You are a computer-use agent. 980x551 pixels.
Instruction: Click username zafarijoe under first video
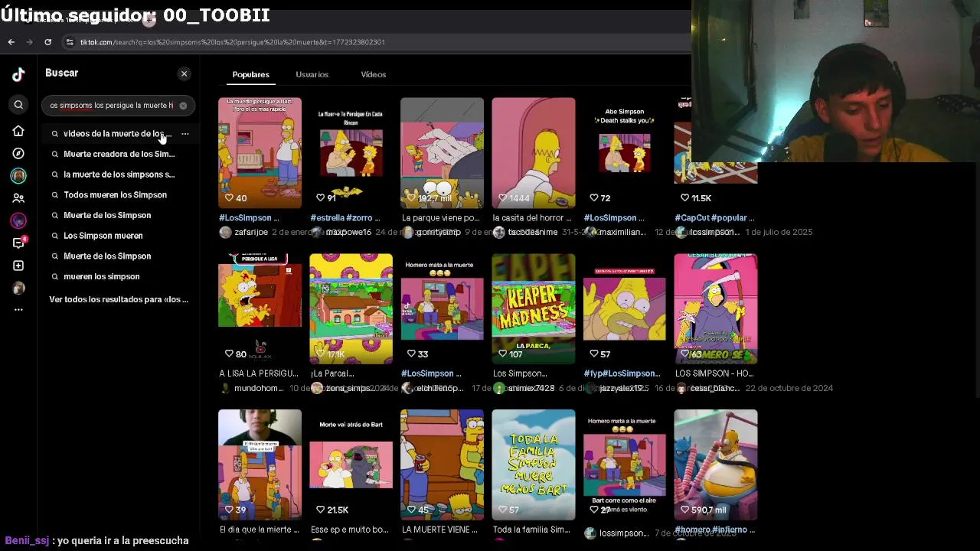coord(251,232)
